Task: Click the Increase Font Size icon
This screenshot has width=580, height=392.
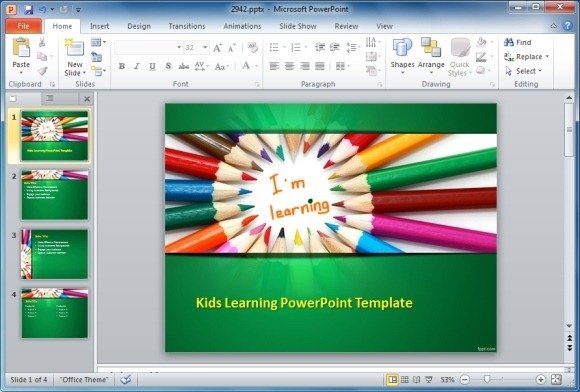Action: 218,48
